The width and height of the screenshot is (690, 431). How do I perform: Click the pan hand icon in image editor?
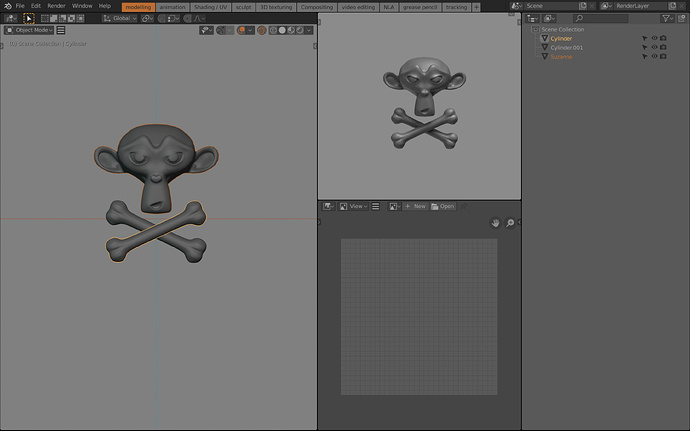(495, 223)
